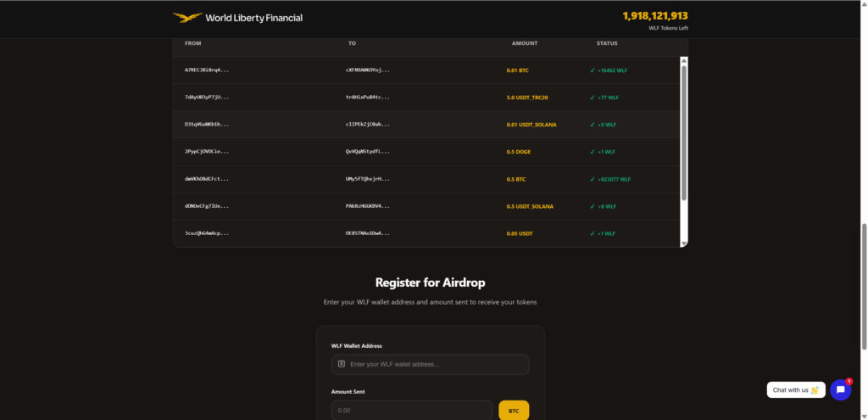The height and width of the screenshot is (420, 868).
Task: Click the World Liberty Financial brand name
Action: [253, 18]
